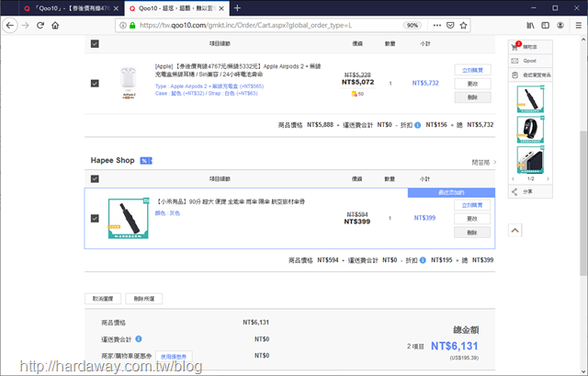The image size is (588, 376).
Task: Jump back to top of page
Action: click(514, 231)
